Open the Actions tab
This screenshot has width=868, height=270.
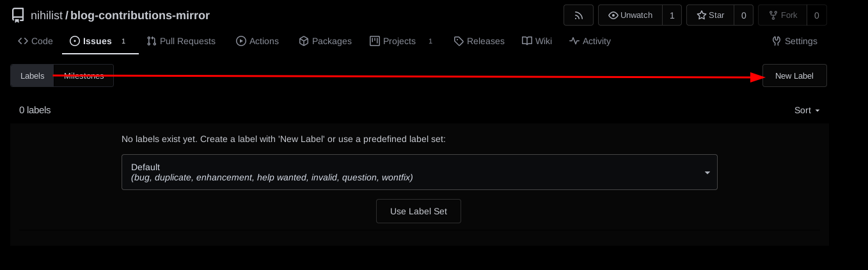click(x=257, y=41)
